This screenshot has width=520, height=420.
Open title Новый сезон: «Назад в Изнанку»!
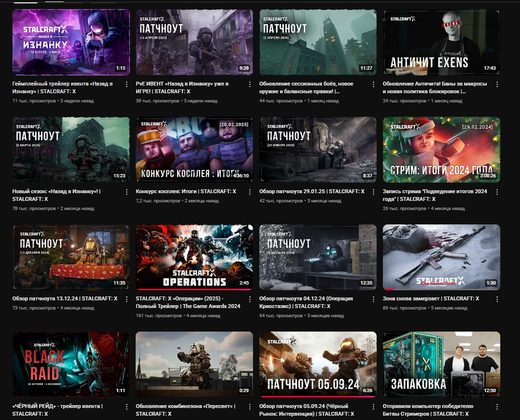[56, 195]
